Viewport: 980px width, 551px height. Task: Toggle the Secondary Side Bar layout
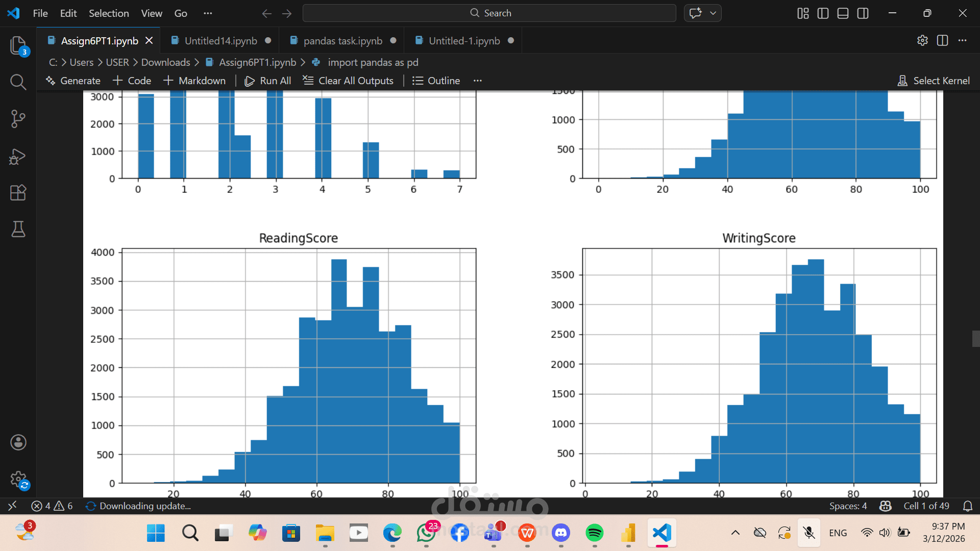863,13
